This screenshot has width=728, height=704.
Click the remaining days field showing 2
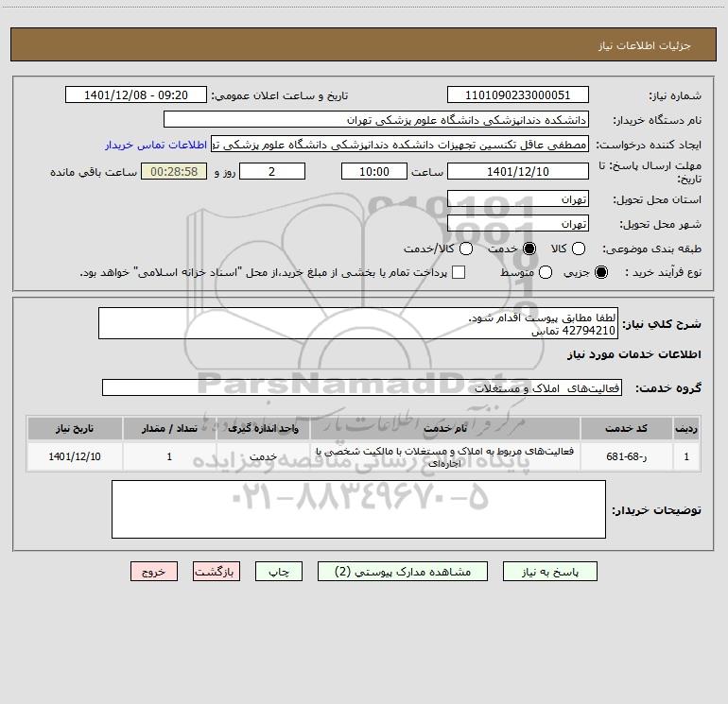point(272,171)
